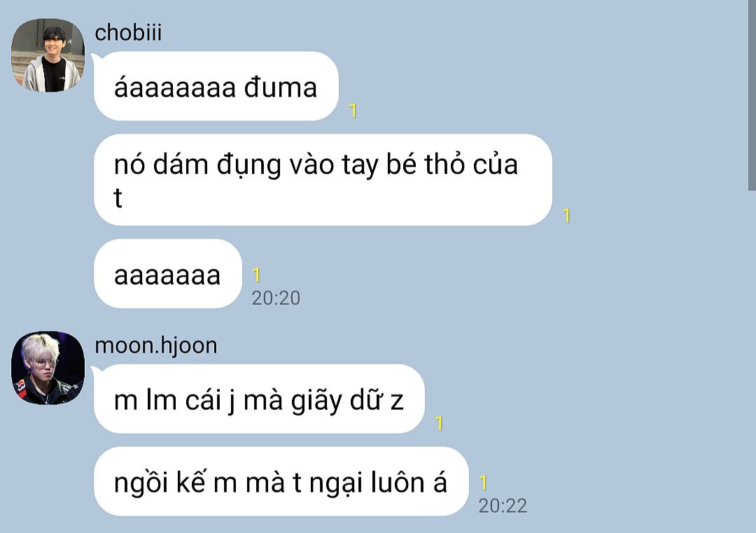Click unread count above 20:22 timestamp
This screenshot has height=533, width=756.
(x=483, y=483)
